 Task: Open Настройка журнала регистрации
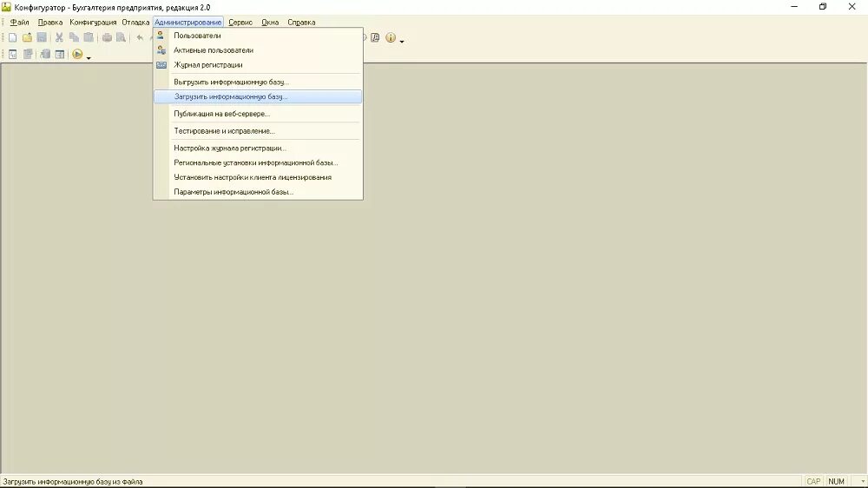[258, 148]
